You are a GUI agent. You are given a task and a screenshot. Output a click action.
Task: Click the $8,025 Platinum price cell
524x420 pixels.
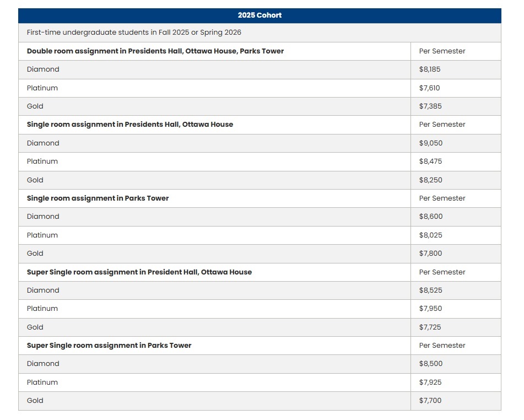pyautogui.click(x=430, y=235)
